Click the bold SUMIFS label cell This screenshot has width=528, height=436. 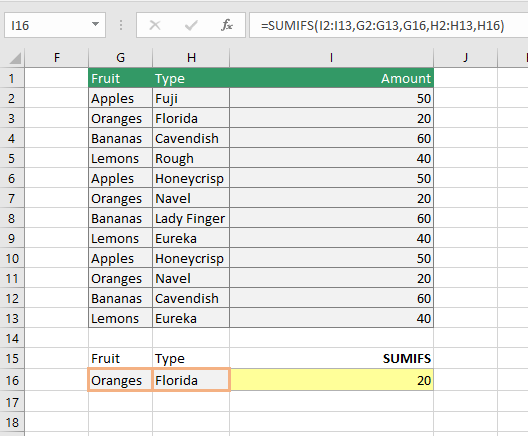coord(331,358)
